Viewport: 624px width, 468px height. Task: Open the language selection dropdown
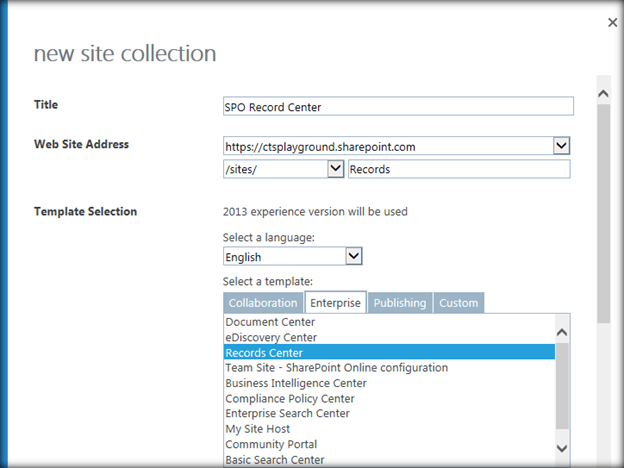pos(353,257)
